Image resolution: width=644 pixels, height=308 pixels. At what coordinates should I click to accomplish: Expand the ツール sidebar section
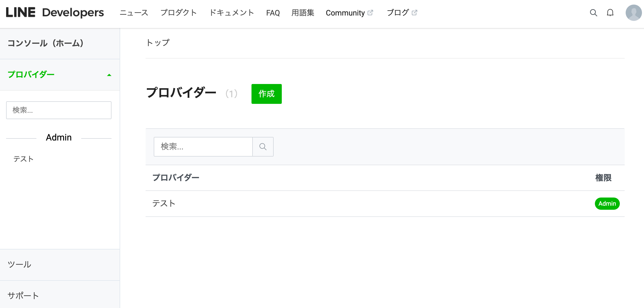point(19,265)
